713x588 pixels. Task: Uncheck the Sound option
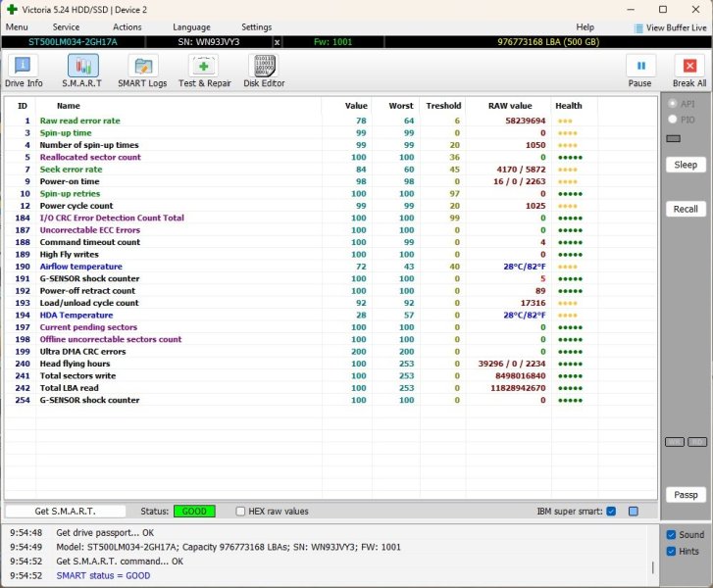671,535
